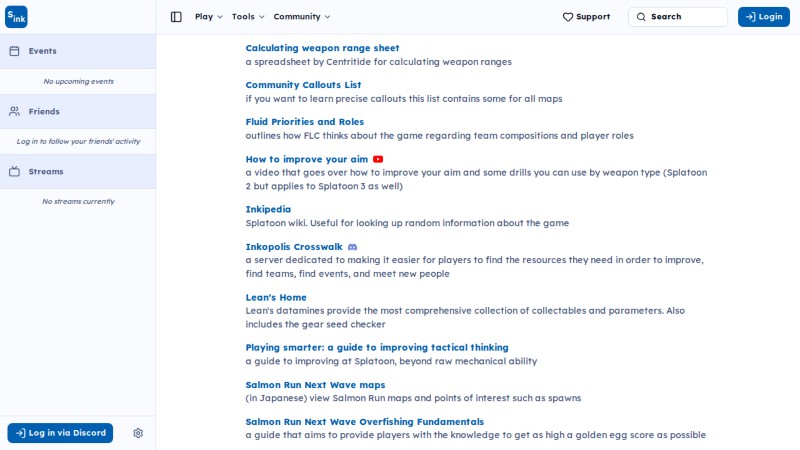This screenshot has height=450, width=800.
Task: Open the Friends sidebar section
Action: pos(78,111)
